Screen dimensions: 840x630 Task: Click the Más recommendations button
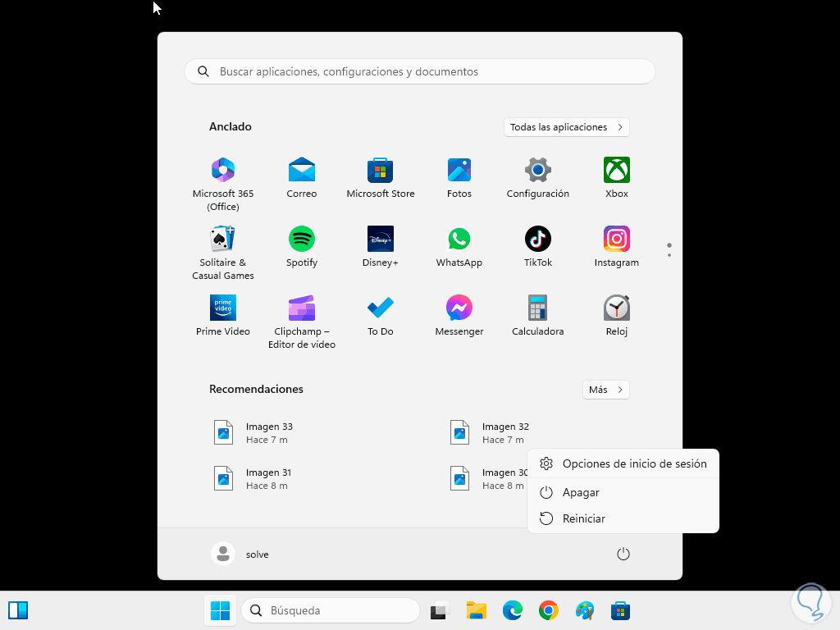click(x=606, y=390)
